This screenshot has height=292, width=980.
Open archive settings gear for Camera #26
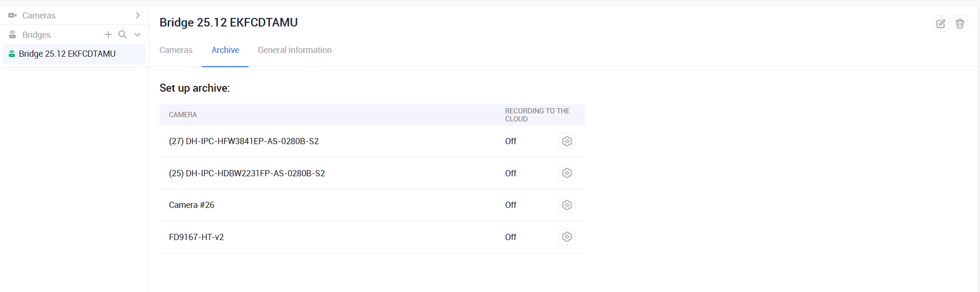tap(567, 205)
